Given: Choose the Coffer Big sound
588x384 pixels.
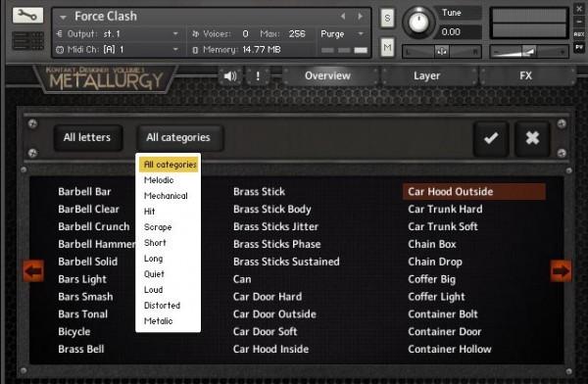Looking at the screenshot, I should point(431,279).
